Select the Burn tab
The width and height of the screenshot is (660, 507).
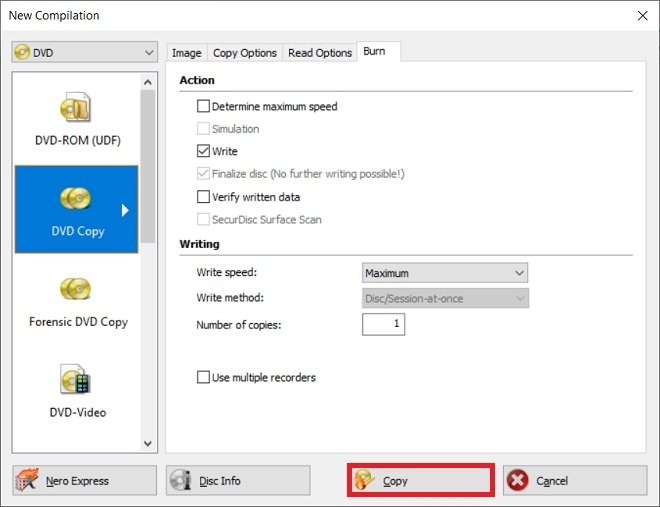[x=378, y=51]
